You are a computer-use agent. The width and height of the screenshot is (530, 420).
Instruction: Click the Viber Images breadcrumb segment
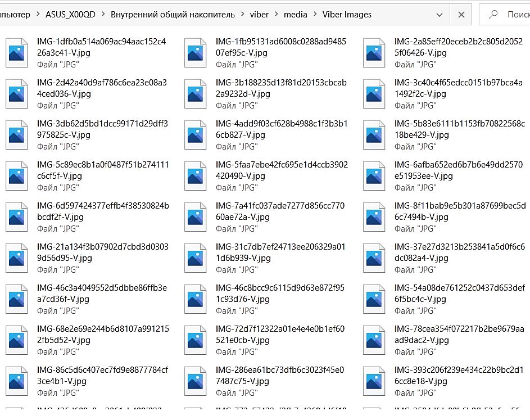[347, 15]
